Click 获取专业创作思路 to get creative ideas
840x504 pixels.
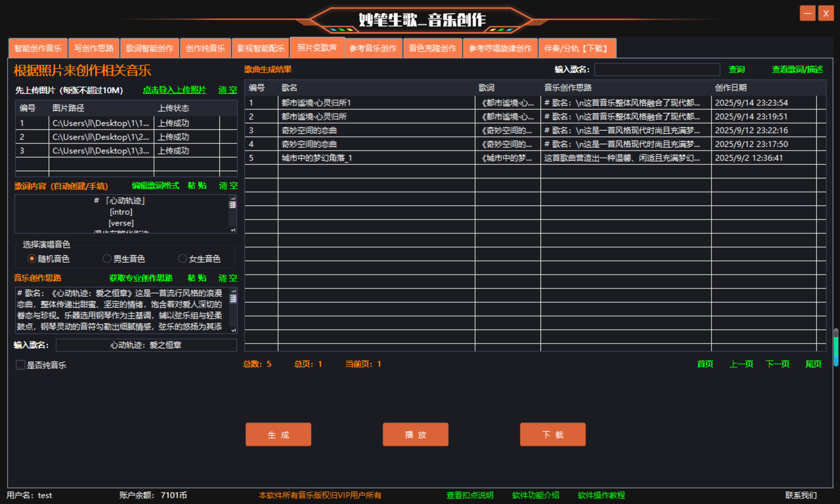tap(141, 278)
